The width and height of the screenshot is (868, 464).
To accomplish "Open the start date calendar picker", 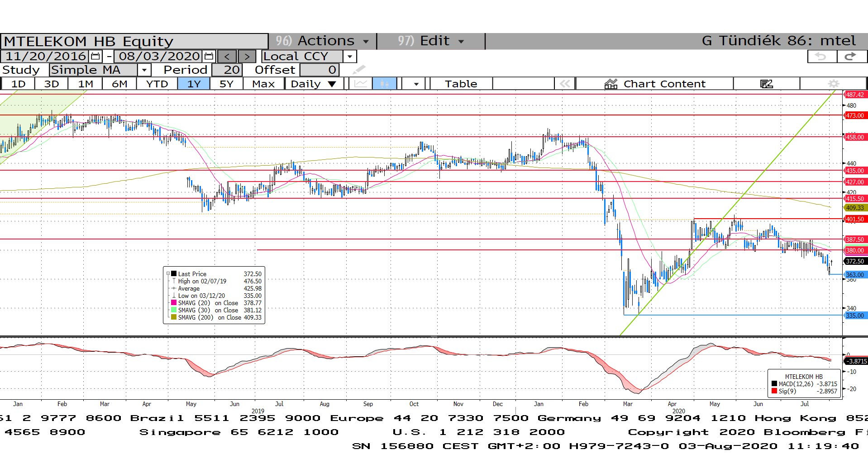I will tap(95, 56).
